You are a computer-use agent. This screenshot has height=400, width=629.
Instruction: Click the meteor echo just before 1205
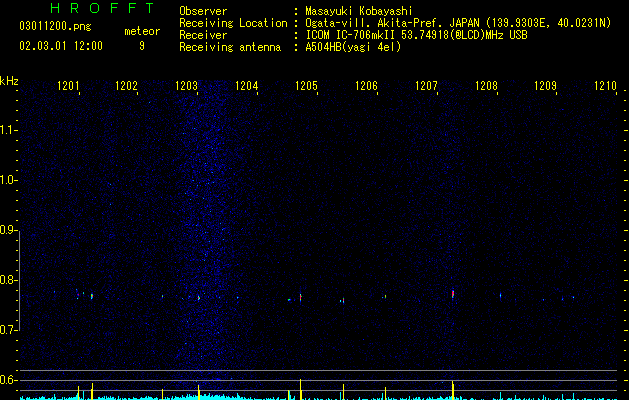[x=300, y=298]
